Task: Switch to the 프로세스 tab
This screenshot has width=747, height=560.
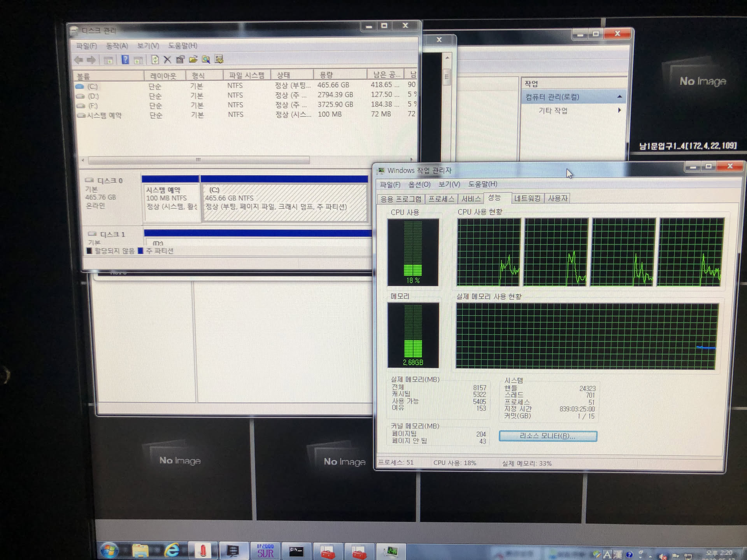Action: pos(441,199)
